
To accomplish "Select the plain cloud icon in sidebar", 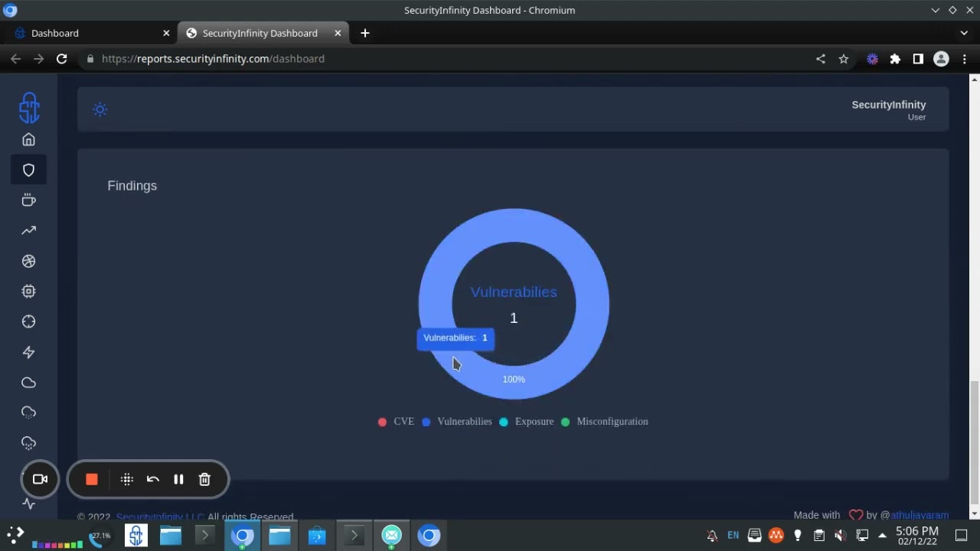I will point(28,383).
